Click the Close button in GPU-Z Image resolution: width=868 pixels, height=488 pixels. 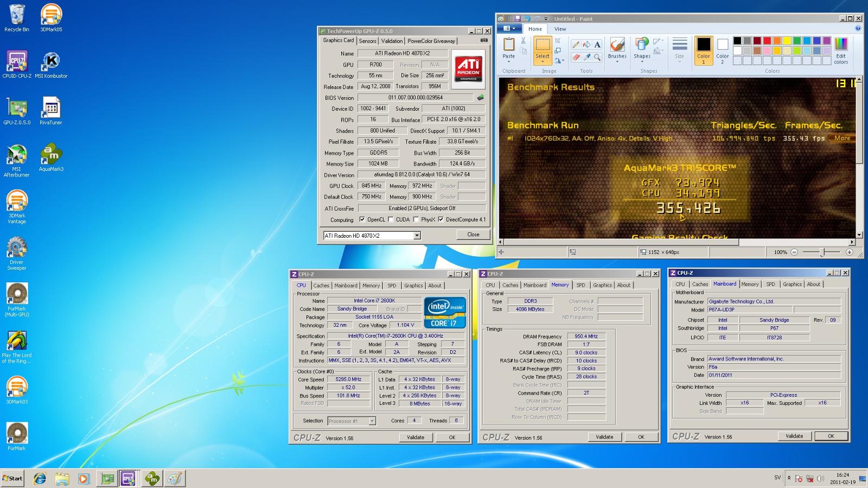point(473,235)
